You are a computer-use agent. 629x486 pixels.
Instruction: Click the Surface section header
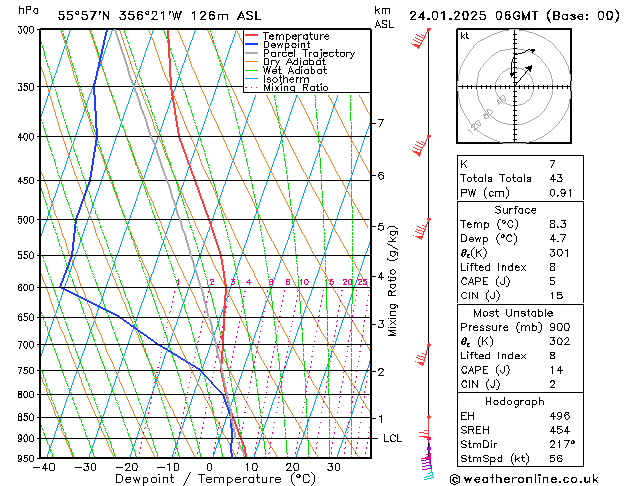point(515,210)
